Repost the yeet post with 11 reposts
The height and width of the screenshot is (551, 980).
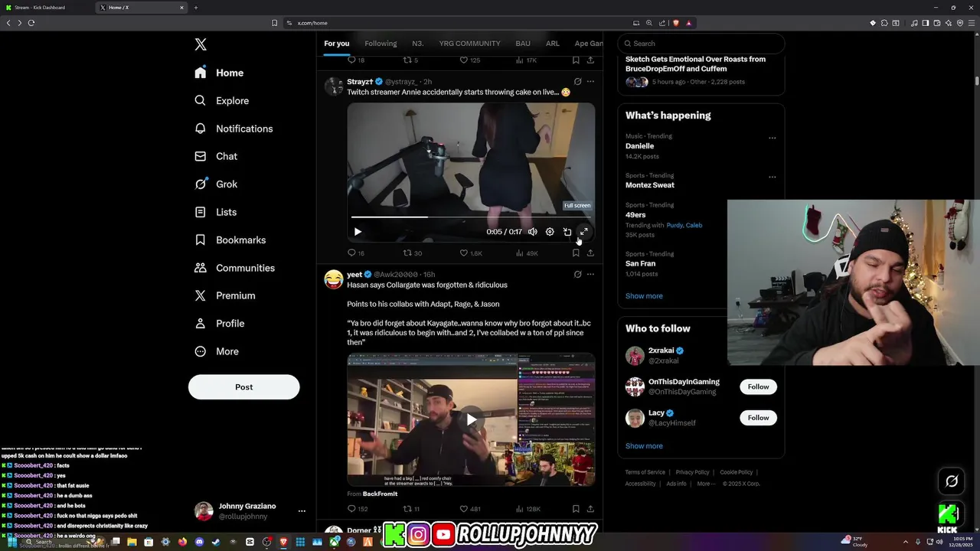point(412,509)
